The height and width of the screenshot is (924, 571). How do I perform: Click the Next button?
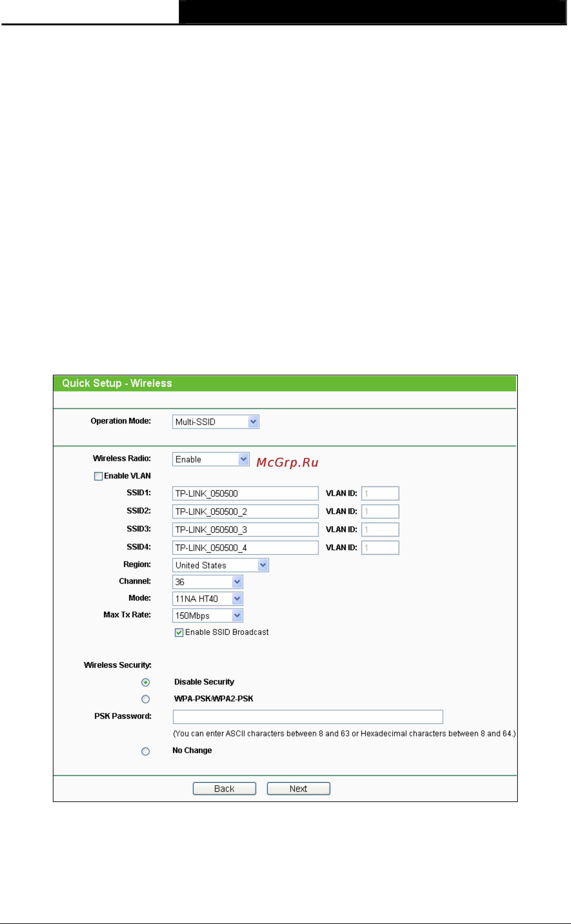click(298, 788)
